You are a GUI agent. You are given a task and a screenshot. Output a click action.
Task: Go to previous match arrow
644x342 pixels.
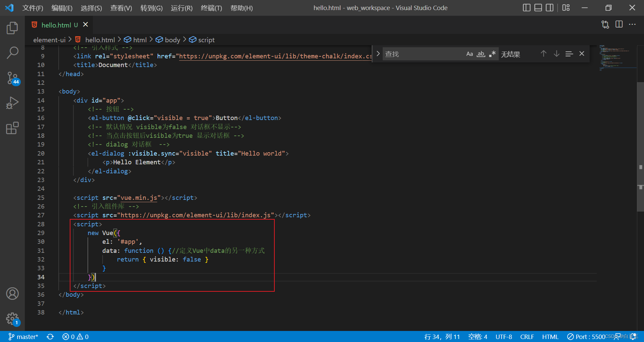544,54
